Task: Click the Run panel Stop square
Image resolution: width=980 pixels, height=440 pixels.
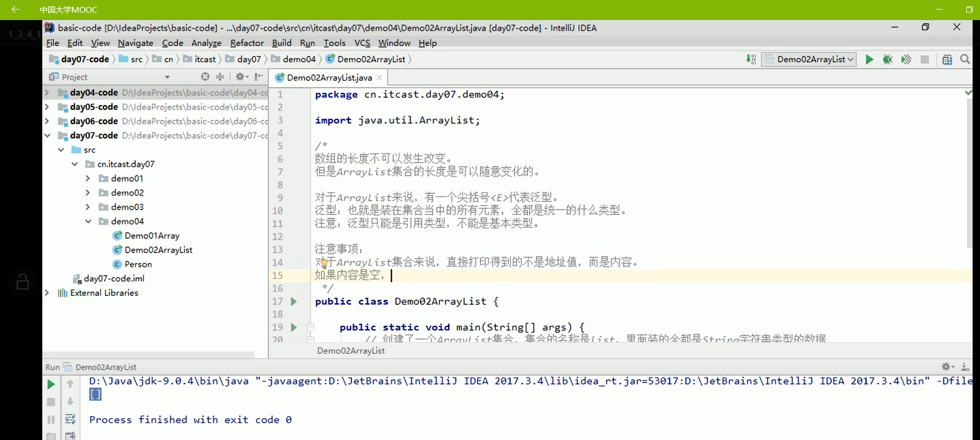Action: tap(51, 402)
